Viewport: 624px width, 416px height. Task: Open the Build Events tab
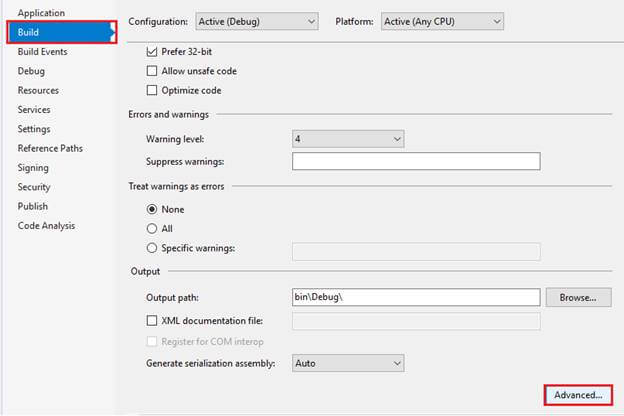[42, 52]
